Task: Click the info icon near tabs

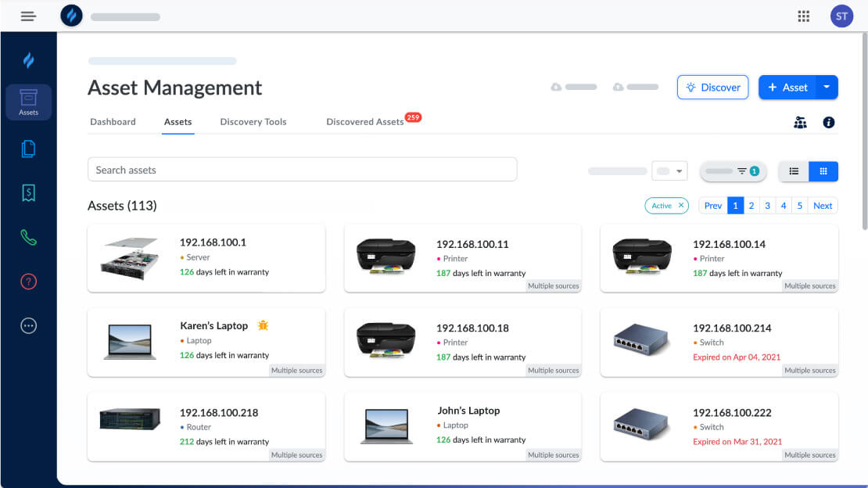Action: coord(829,122)
